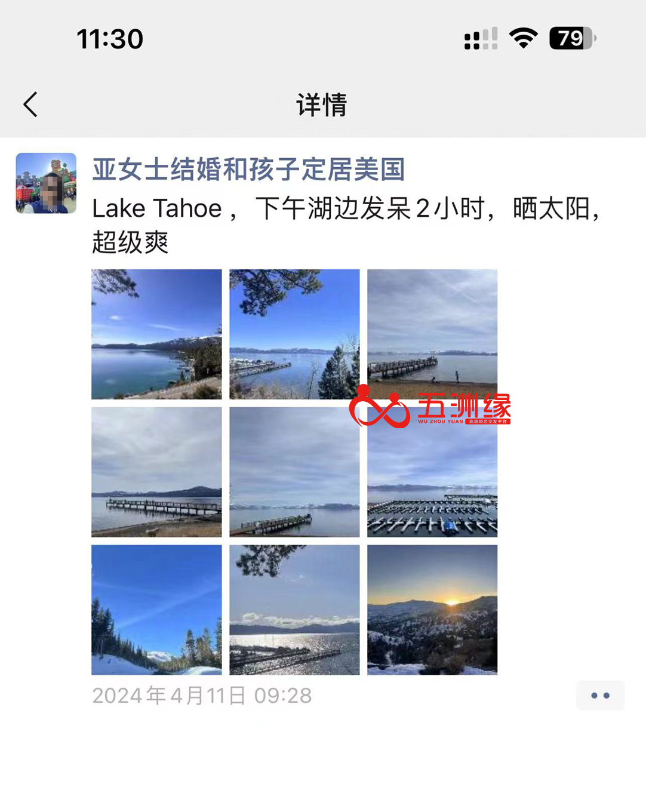Screen dimensions: 646x812
Task: Tap the Wi-Fi status icon
Action: pyautogui.click(x=523, y=38)
